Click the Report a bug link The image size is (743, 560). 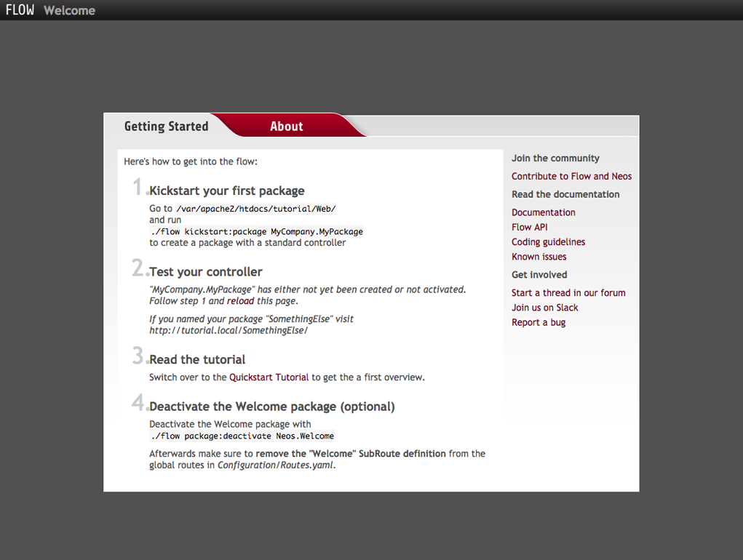tap(538, 322)
